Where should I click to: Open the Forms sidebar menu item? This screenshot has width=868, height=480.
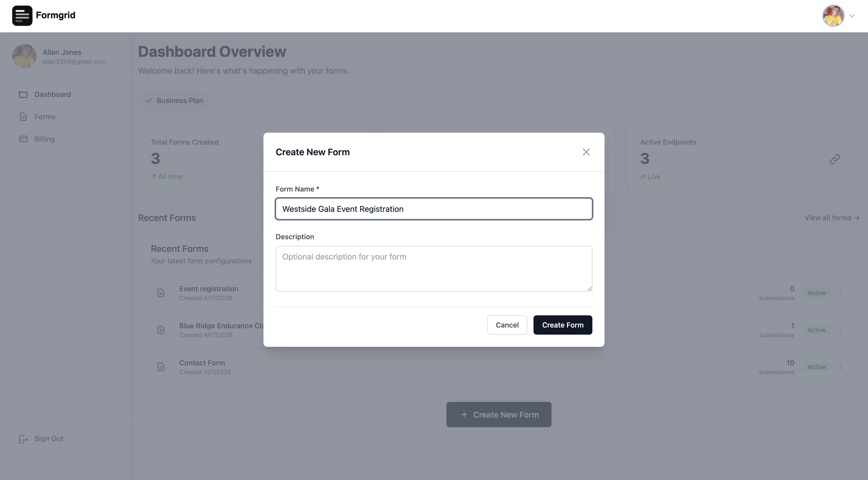pos(45,117)
